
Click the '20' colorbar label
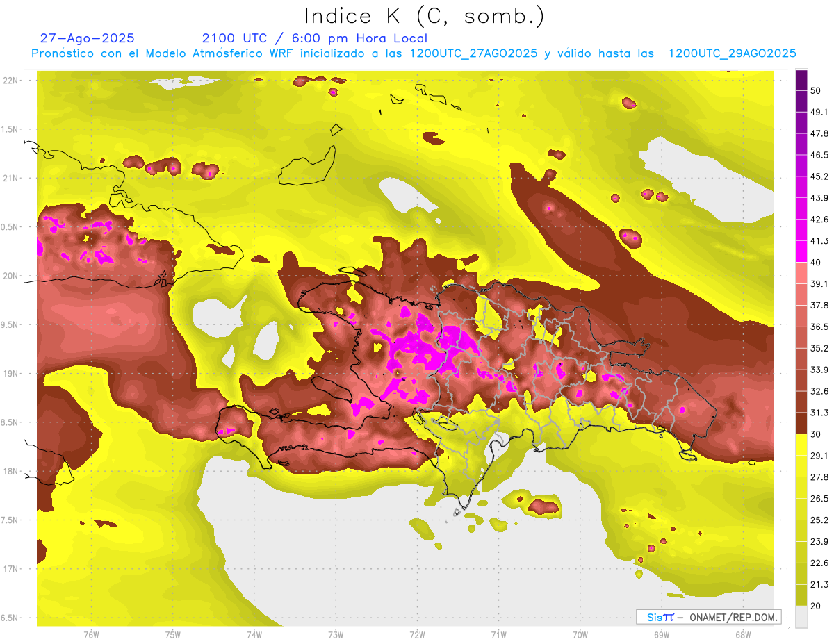(x=816, y=605)
